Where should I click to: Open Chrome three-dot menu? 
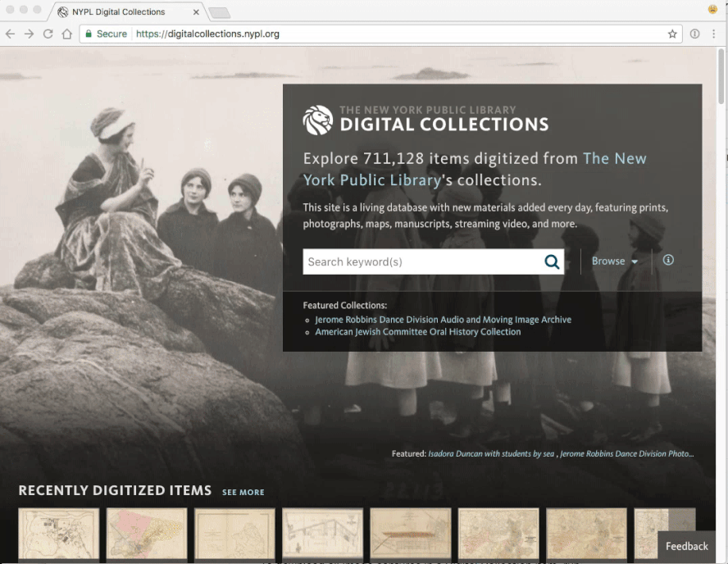(x=713, y=34)
